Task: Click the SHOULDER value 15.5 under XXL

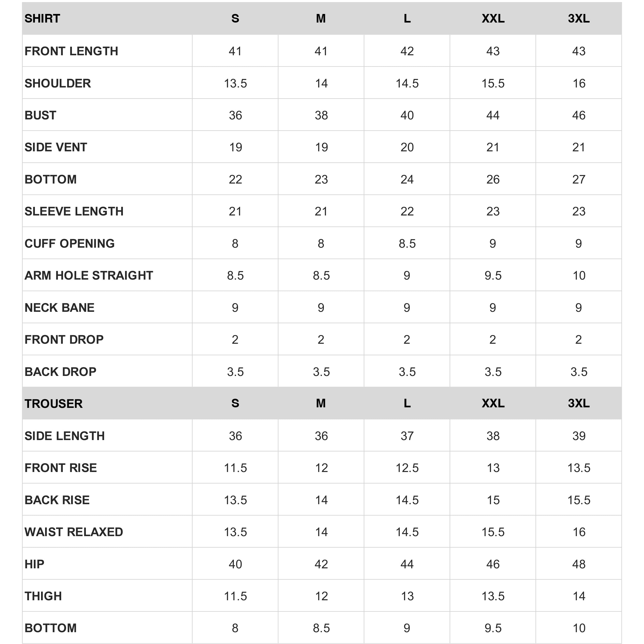Action: [493, 83]
